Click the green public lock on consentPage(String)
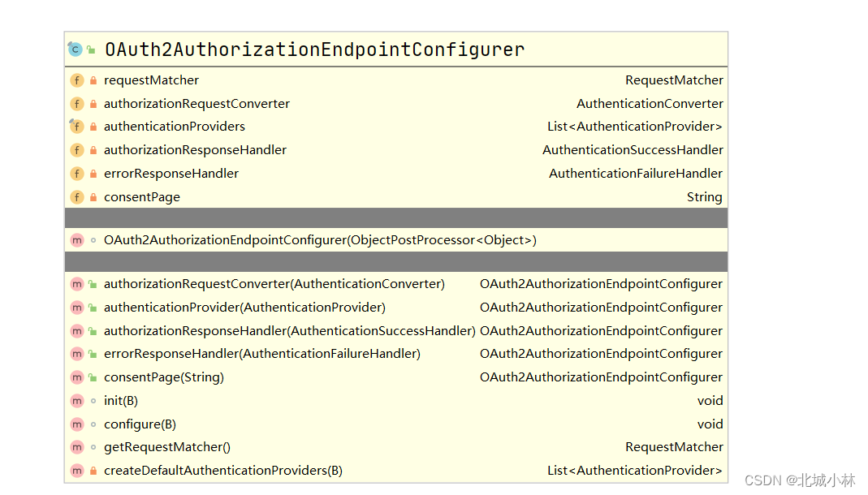 90,377
